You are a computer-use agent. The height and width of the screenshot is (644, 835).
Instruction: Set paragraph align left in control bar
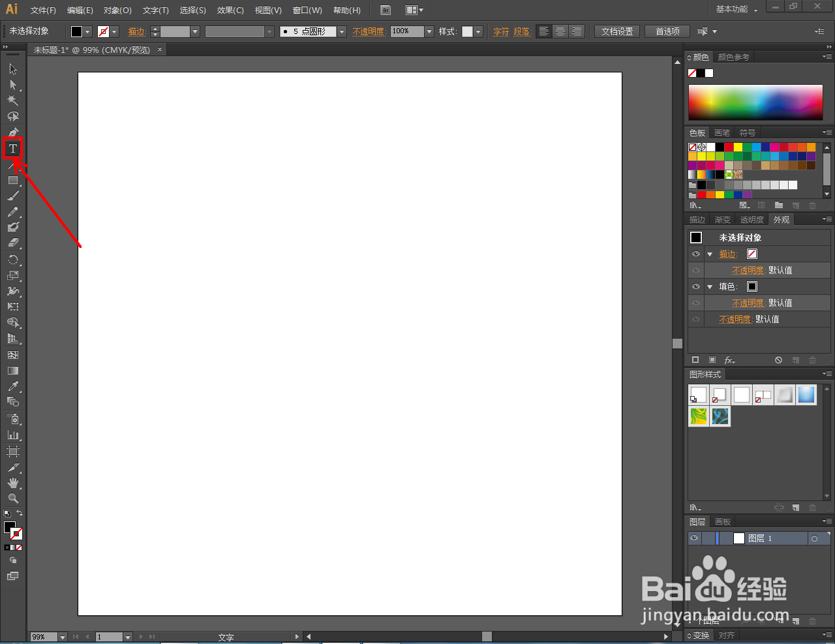point(543,31)
